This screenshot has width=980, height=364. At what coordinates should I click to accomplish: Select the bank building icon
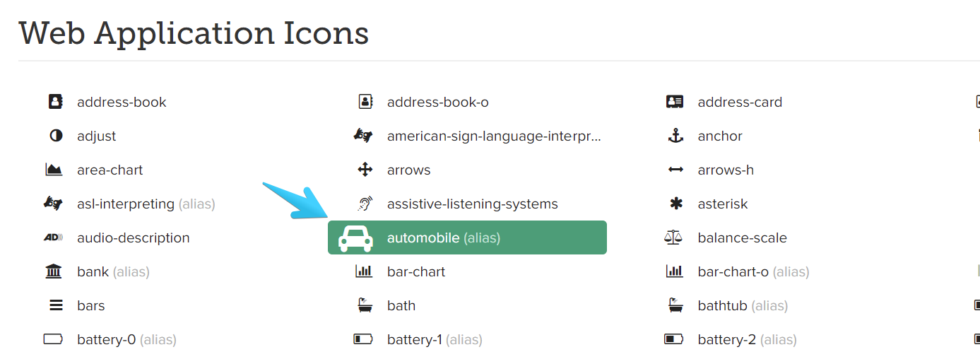coord(54,271)
